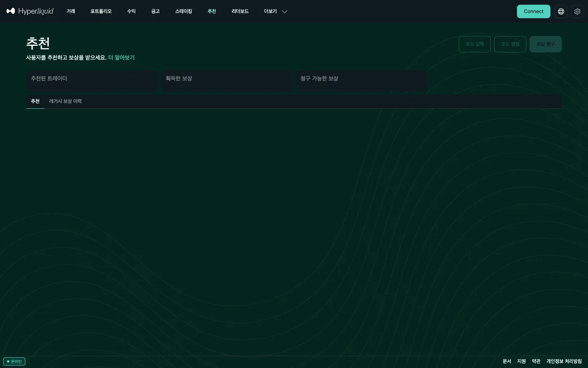The image size is (588, 368).
Task: Click the 추천 page heading
Action: coord(38,43)
